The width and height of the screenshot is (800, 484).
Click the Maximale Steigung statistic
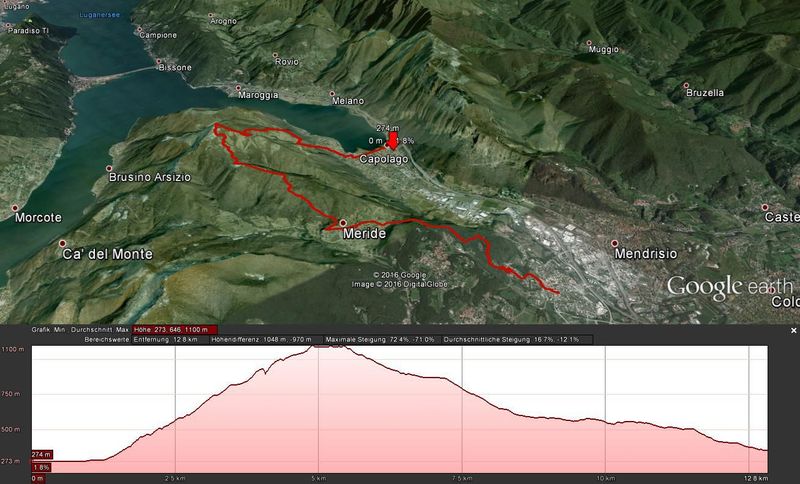[x=382, y=340]
